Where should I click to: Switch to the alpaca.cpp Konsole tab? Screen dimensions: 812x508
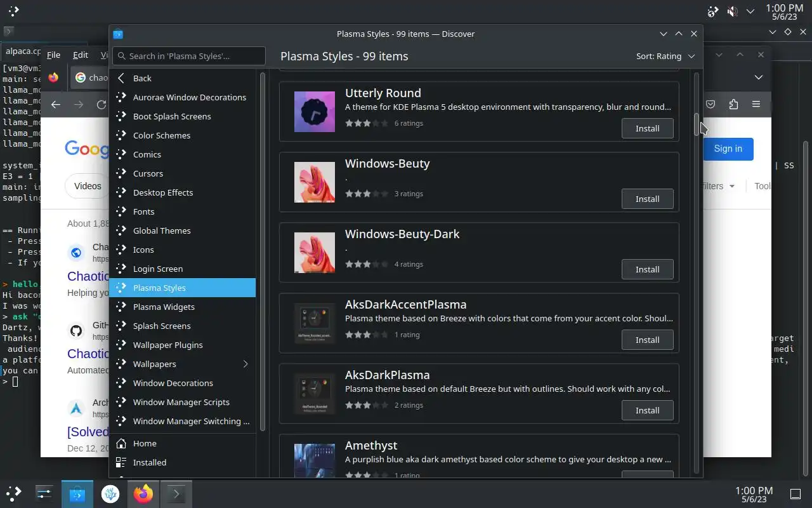click(x=22, y=51)
